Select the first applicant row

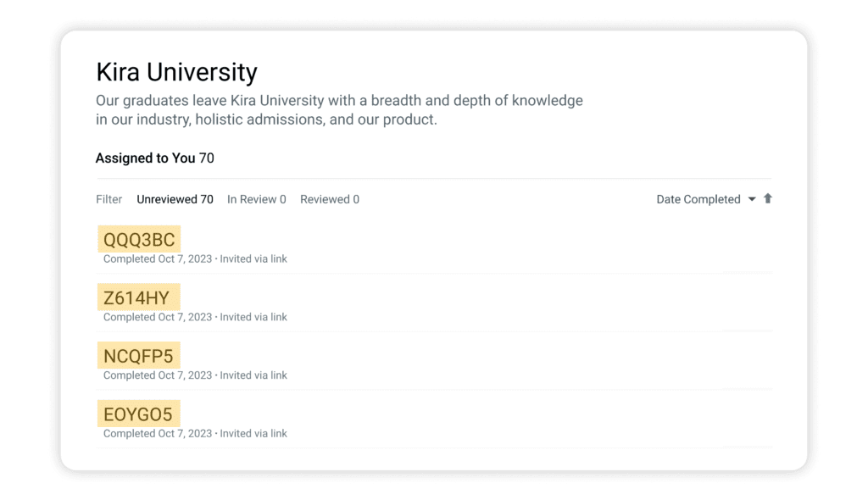point(424,246)
